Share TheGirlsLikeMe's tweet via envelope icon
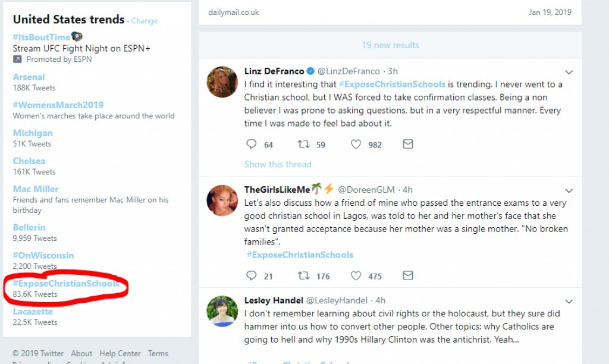Screen dimensions: 609x364 pos(408,275)
